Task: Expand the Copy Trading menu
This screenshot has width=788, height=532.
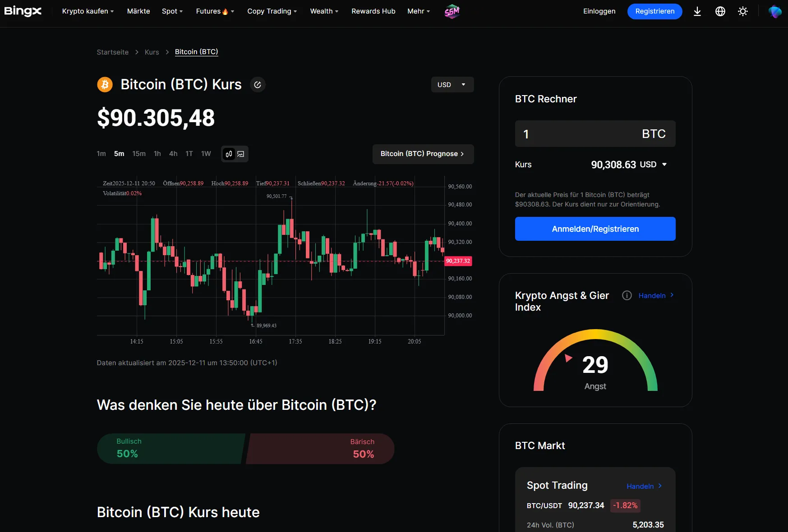Action: (272, 11)
